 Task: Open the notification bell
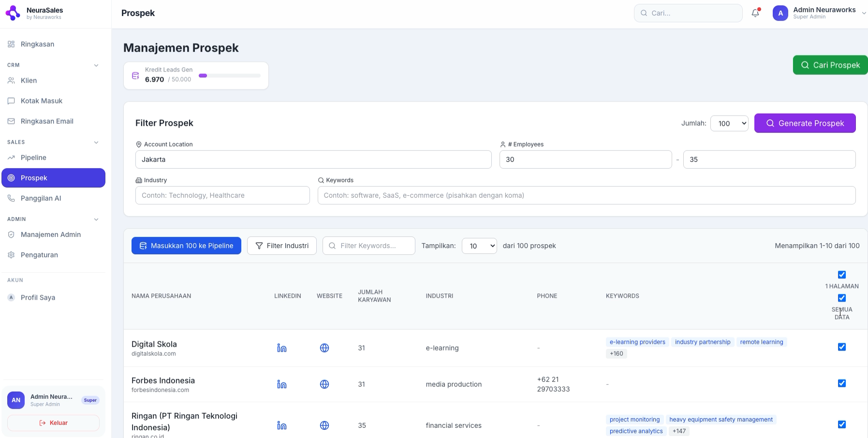(755, 13)
